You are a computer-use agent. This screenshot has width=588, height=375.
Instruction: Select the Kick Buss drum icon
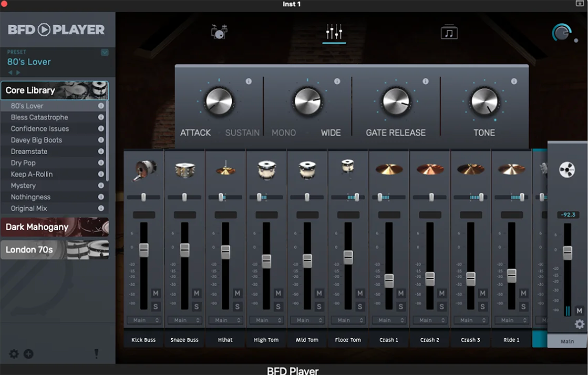point(144,170)
